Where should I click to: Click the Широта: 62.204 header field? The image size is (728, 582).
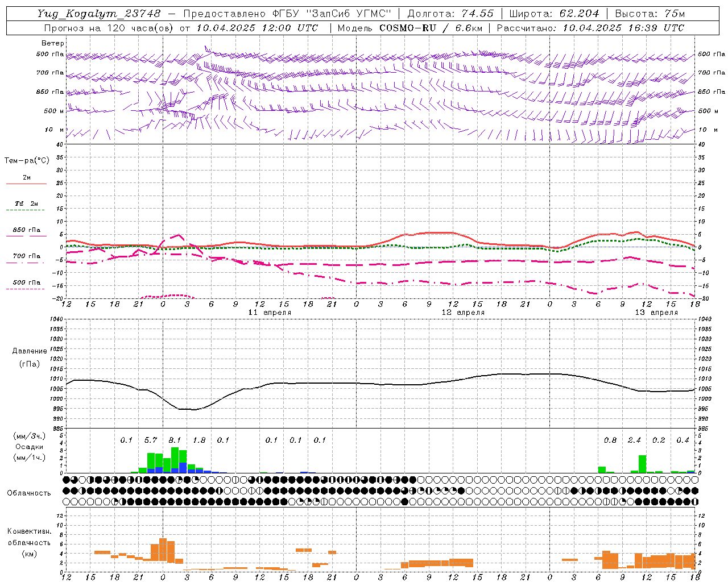[x=554, y=14]
